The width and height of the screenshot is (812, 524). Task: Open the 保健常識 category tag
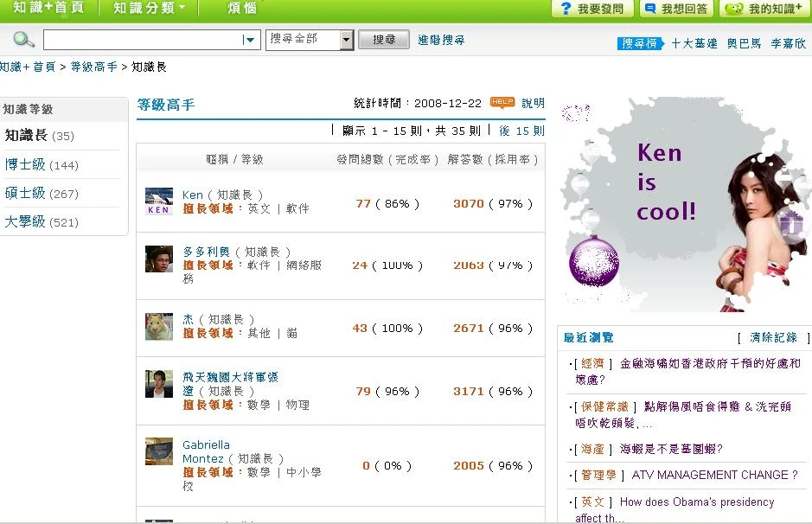(604, 406)
